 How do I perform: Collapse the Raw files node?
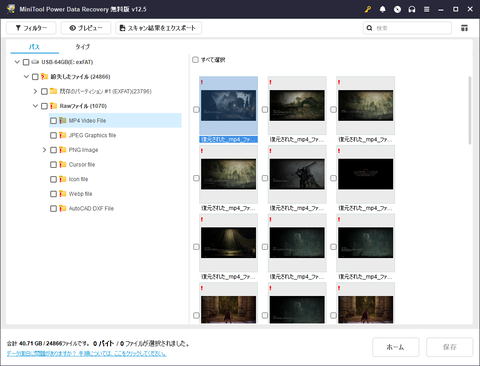[35, 106]
